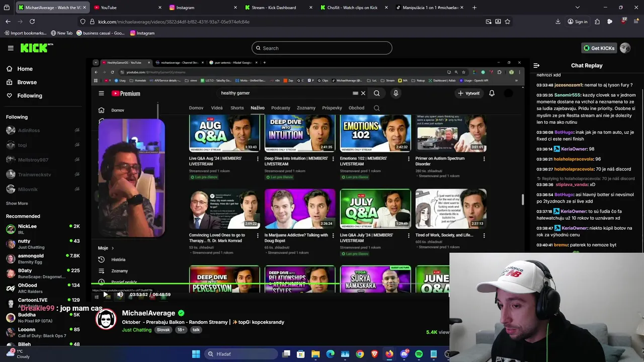Click the Get KICKs button
644x362 pixels.
pos(599,48)
